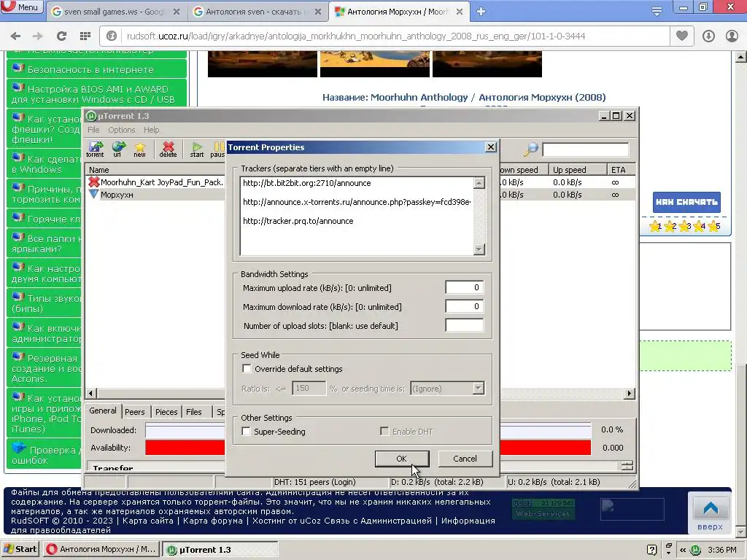Close the Torrent Properties dialog

(x=491, y=147)
